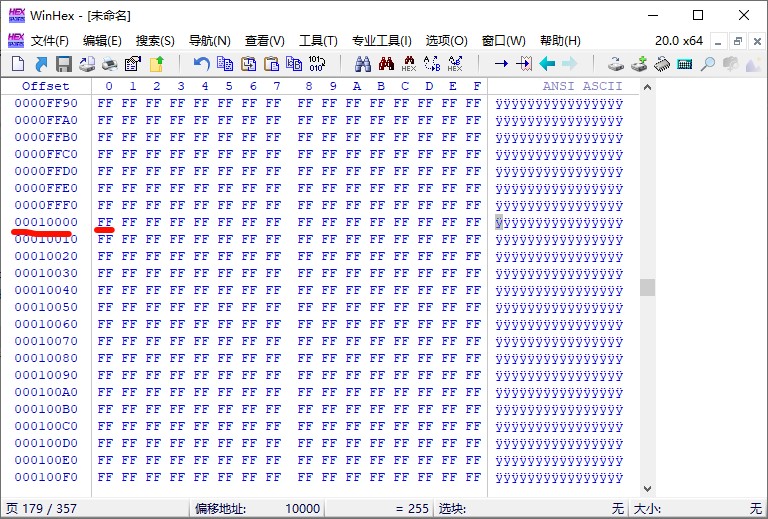Open the 窗口(W) menu
This screenshot has width=768, height=519.
click(504, 41)
